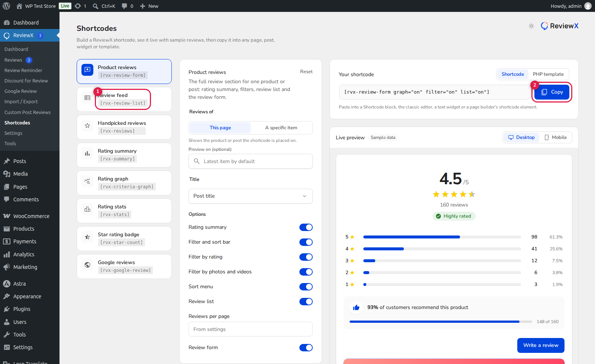Image resolution: width=595 pixels, height=364 pixels.
Task: Select the Rating graph icon
Action: pos(87,181)
